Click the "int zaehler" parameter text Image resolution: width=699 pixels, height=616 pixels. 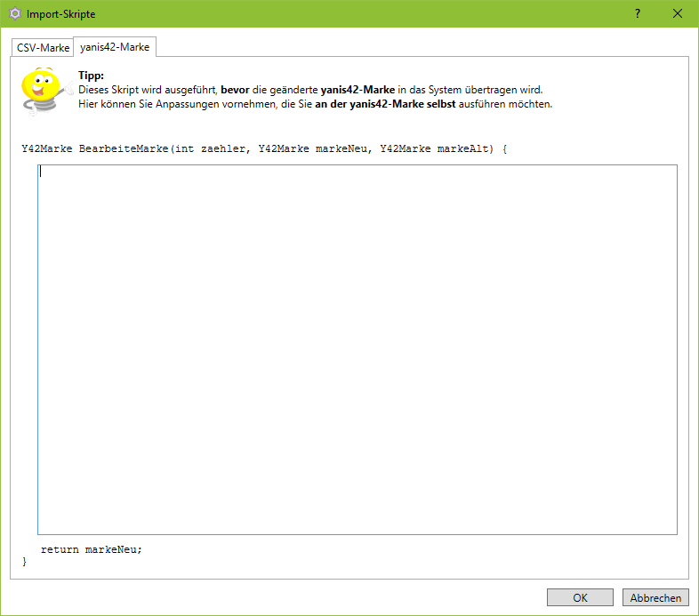tap(213, 148)
